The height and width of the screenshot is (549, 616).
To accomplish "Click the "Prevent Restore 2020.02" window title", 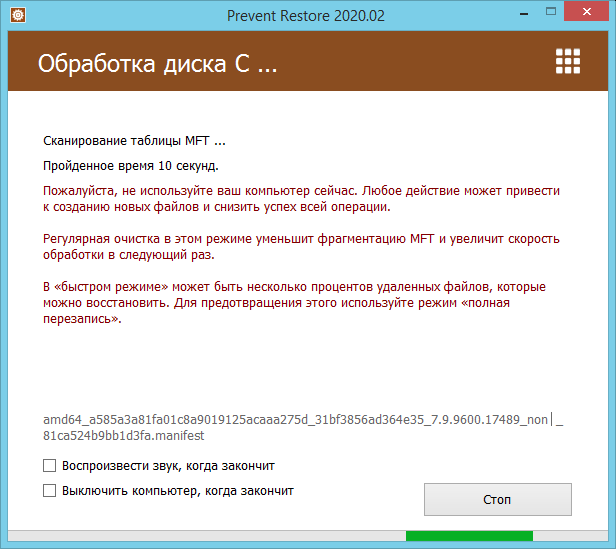I will click(x=306, y=16).
